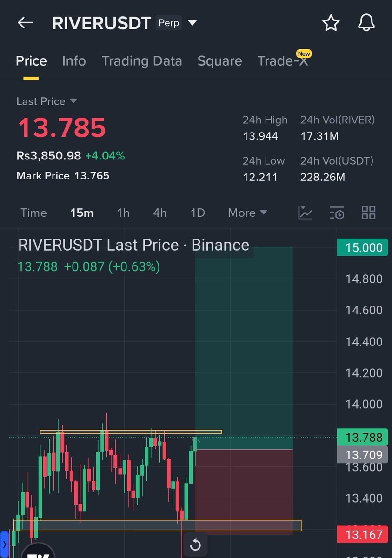Open the Trading Data tab

(142, 61)
